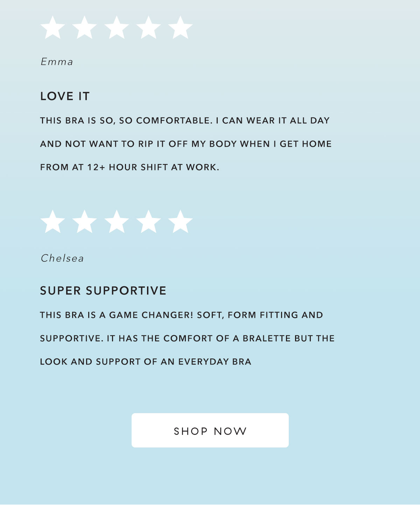Screen dimensions: 420x506
Task: Click the LOVE IT review title
Action: (65, 96)
